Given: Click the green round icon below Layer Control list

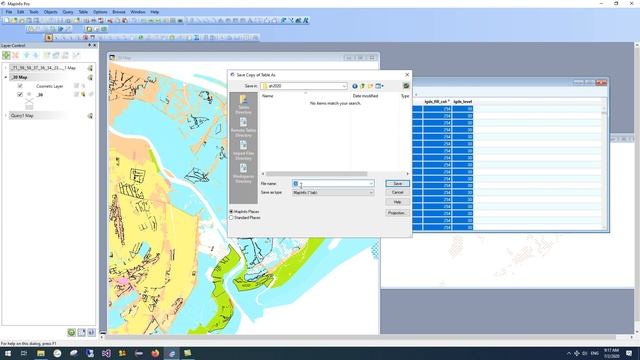Looking at the screenshot, I should click(x=71, y=333).
